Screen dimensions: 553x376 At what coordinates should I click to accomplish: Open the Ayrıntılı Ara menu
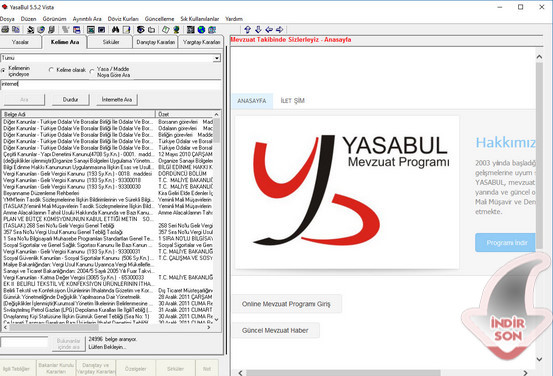(x=87, y=19)
